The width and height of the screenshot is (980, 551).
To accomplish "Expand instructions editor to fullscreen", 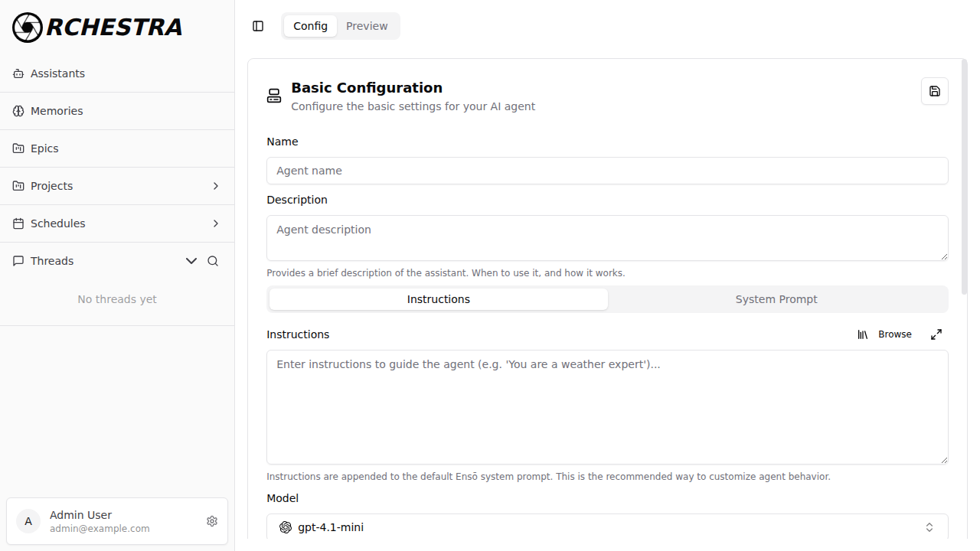I will click(x=936, y=334).
